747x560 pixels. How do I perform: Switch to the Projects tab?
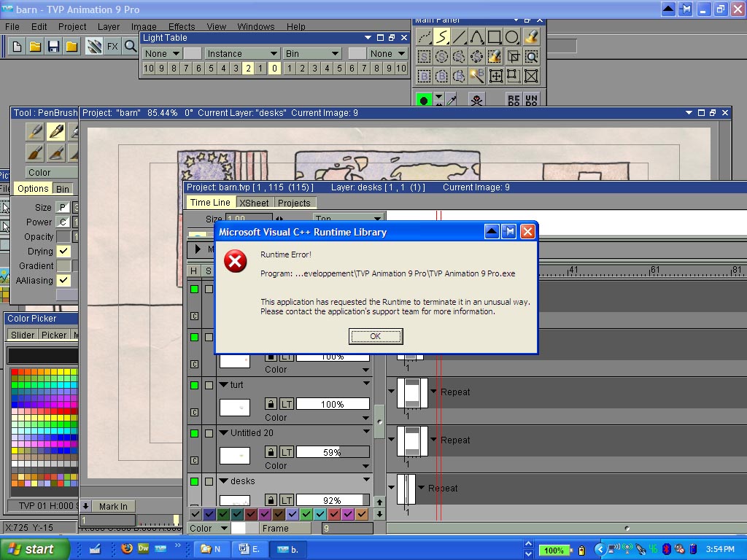(x=294, y=203)
